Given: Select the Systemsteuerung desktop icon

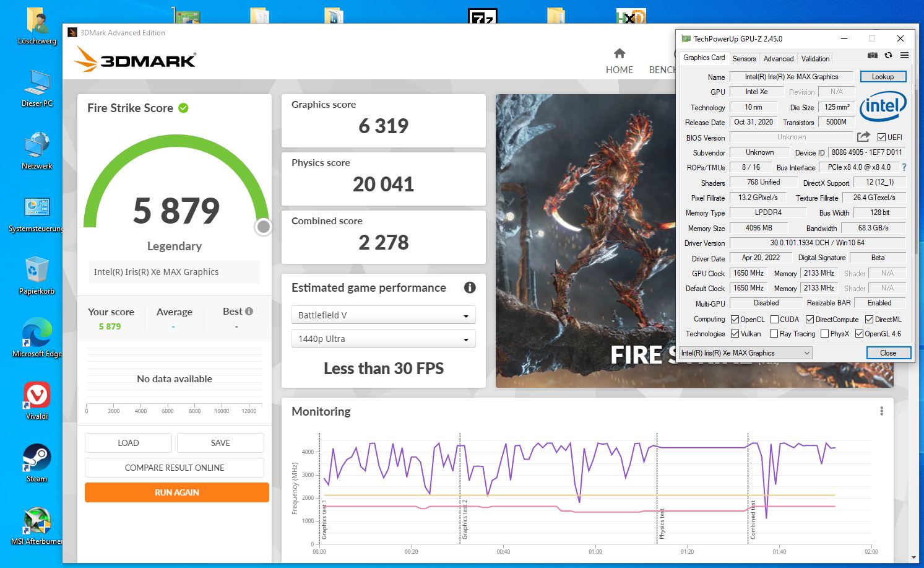Looking at the screenshot, I should 37,214.
